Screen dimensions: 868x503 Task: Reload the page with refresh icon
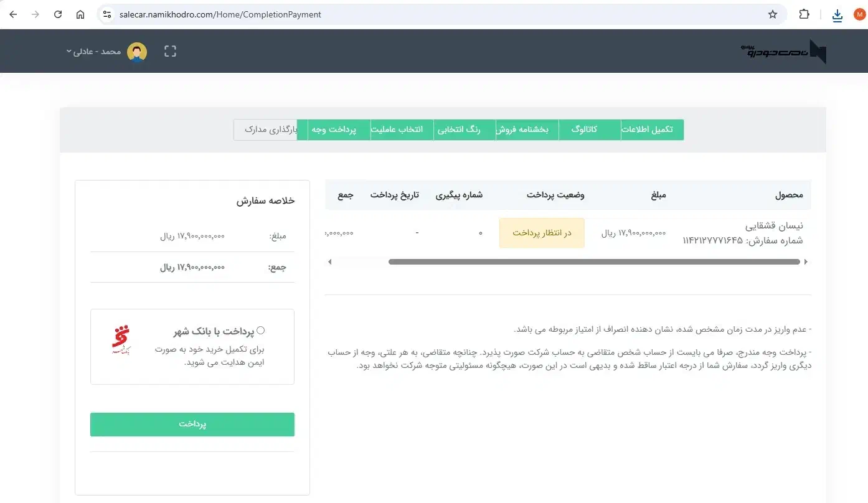coord(58,14)
